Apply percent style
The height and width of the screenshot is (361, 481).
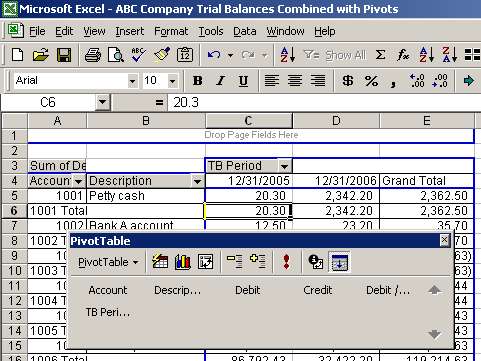point(371,81)
